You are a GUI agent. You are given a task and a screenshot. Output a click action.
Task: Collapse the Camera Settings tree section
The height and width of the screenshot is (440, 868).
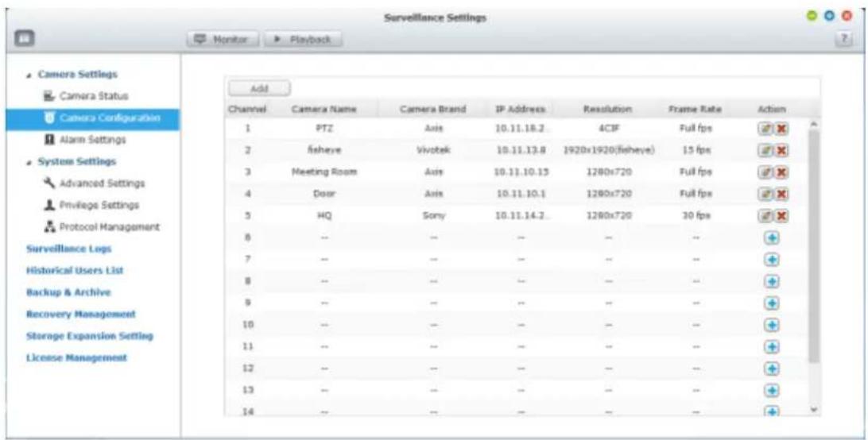click(29, 75)
